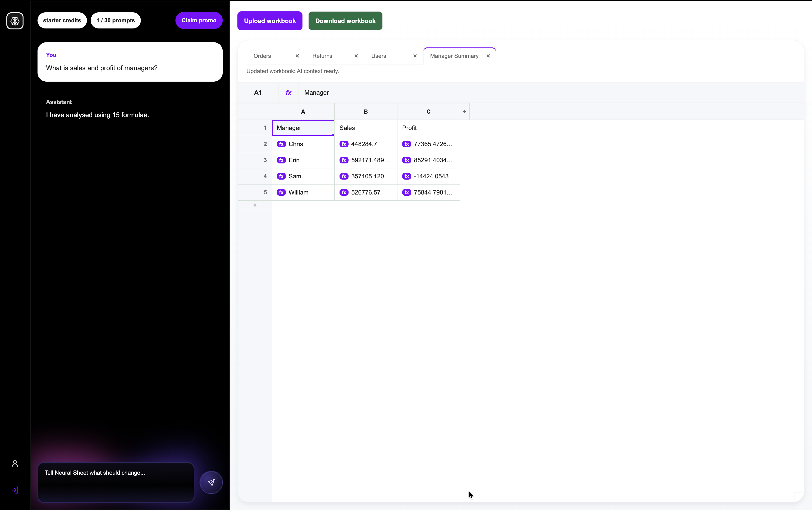Select row 3 header
Viewport: 812px width, 510px height.
point(255,160)
